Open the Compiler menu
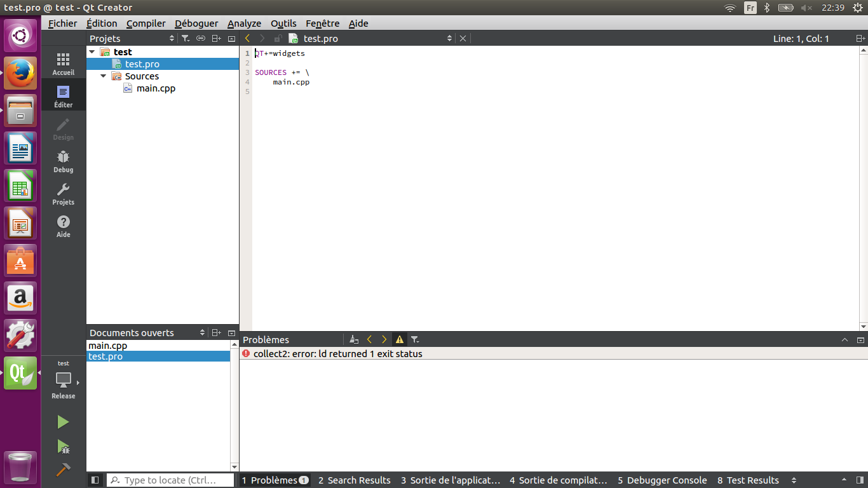868x488 pixels. 146,24
